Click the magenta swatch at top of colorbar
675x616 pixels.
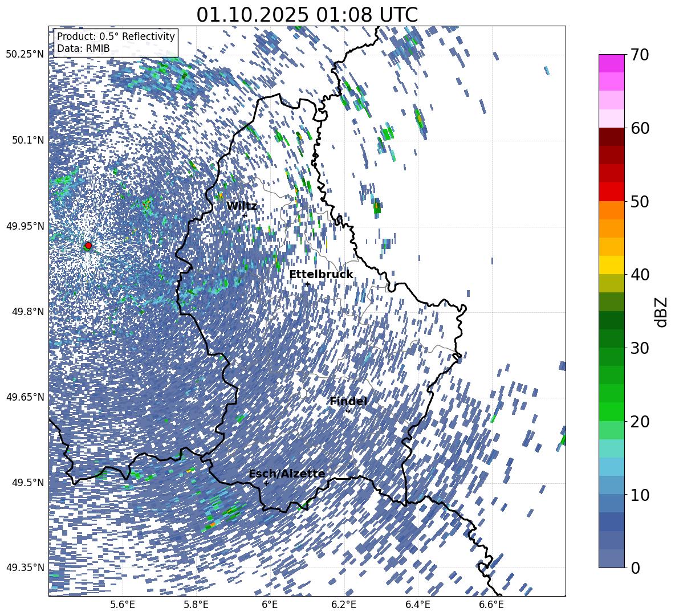pyautogui.click(x=611, y=64)
